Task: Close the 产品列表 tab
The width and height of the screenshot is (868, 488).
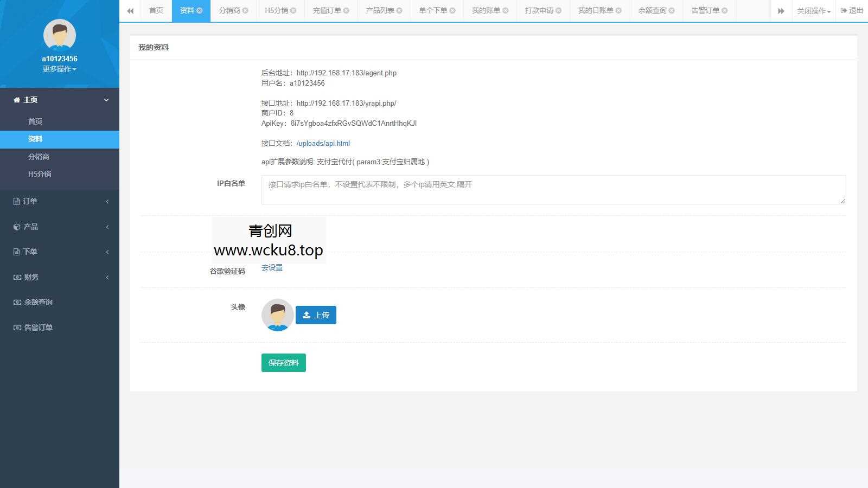Action: click(x=400, y=9)
